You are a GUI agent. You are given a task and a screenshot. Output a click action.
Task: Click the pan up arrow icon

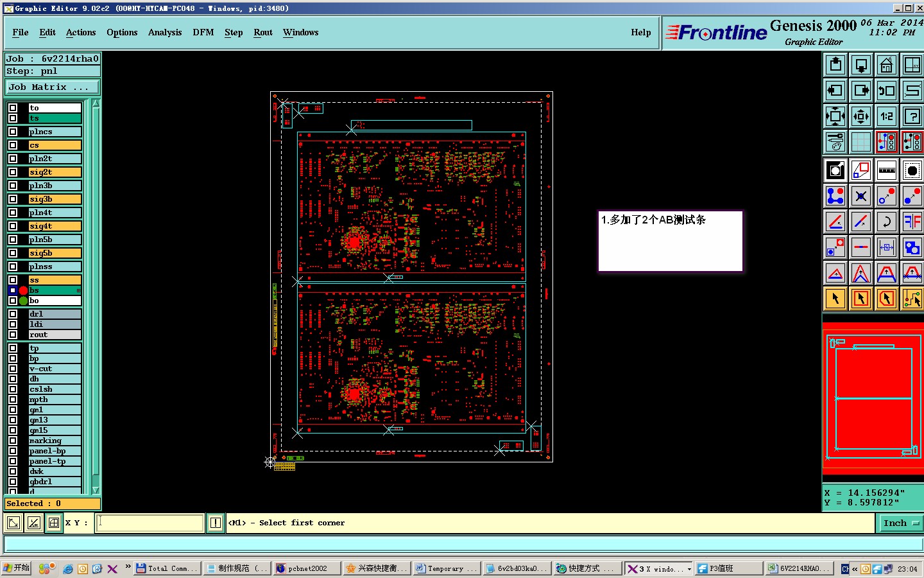pyautogui.click(x=835, y=65)
